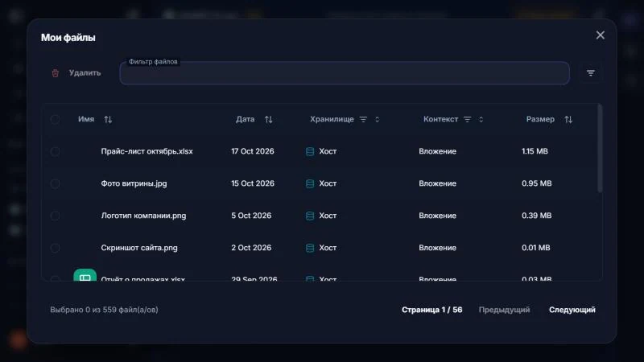Focus the Фильтр файлов input field
644x362 pixels.
[x=345, y=73]
